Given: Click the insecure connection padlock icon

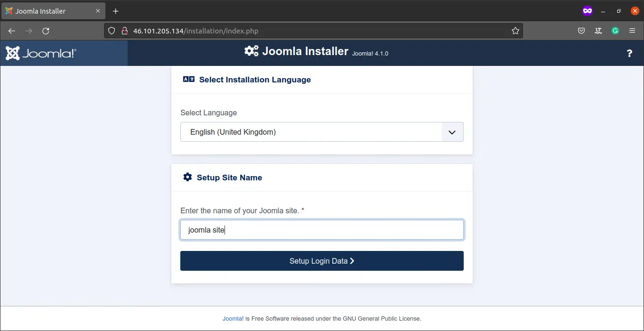Looking at the screenshot, I should tap(124, 31).
